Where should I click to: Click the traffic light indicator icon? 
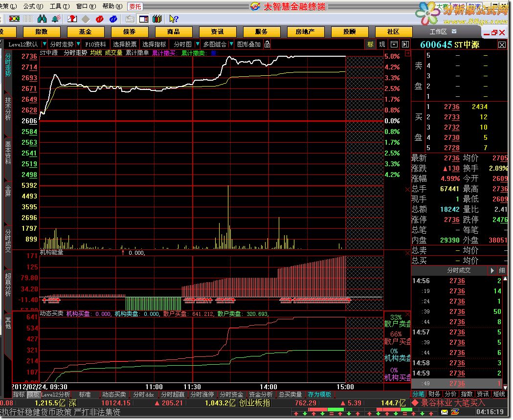[14, 19]
